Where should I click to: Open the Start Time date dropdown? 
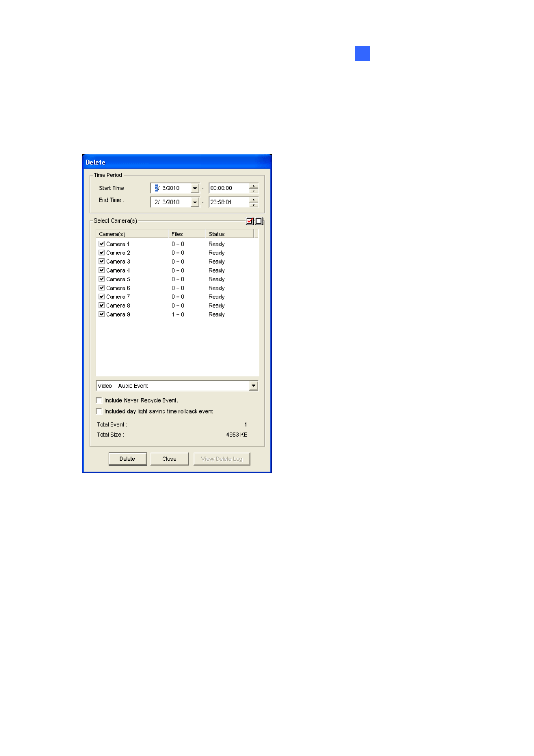pyautogui.click(x=195, y=189)
